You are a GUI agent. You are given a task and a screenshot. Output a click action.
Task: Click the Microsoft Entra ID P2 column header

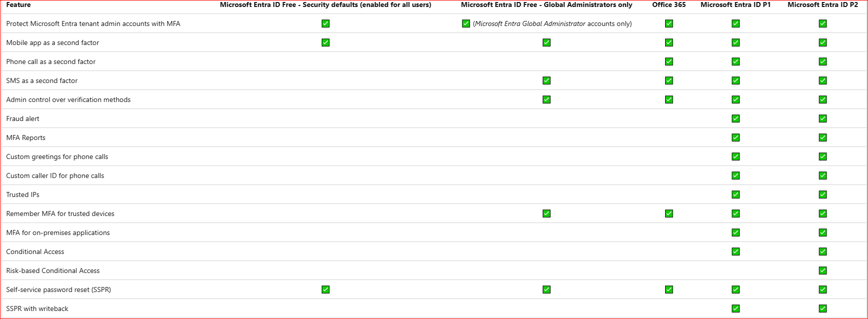pos(823,4)
